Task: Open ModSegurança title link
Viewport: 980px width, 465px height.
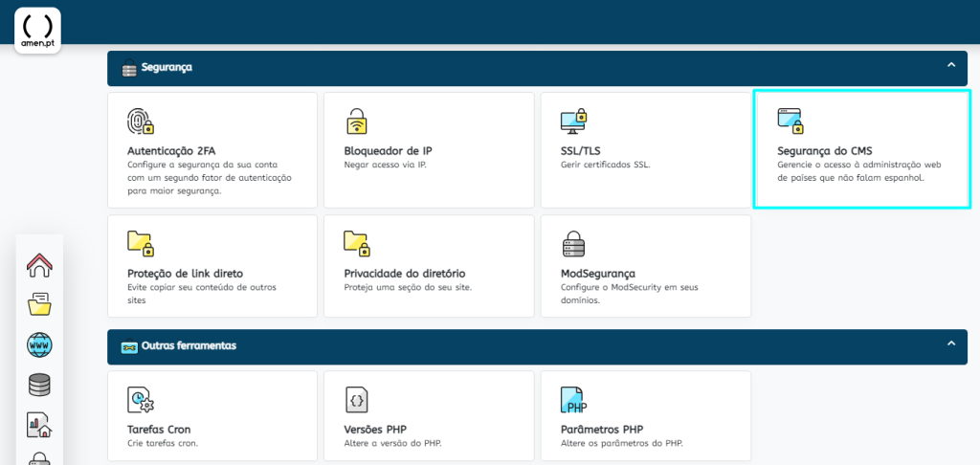Action: pos(597,273)
